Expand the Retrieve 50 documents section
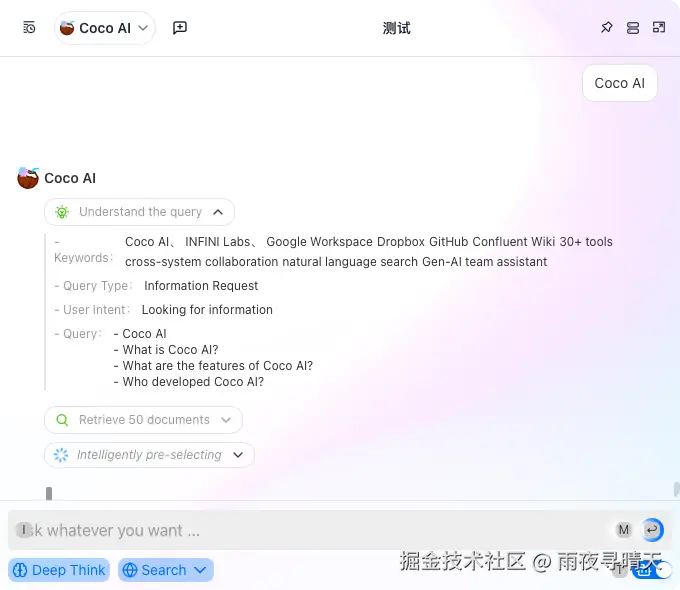Viewport: 680px width, 590px height. (x=143, y=420)
